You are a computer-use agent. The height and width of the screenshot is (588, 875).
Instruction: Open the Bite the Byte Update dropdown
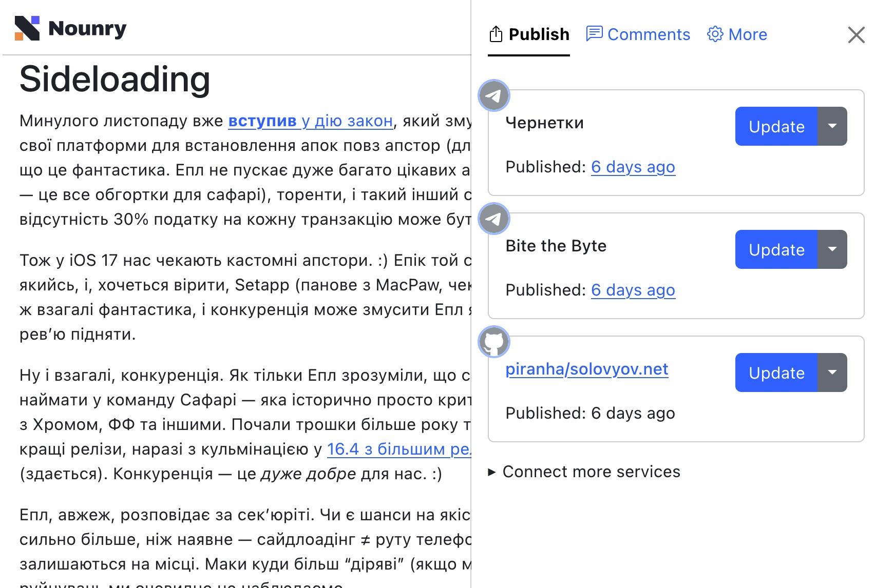(832, 249)
